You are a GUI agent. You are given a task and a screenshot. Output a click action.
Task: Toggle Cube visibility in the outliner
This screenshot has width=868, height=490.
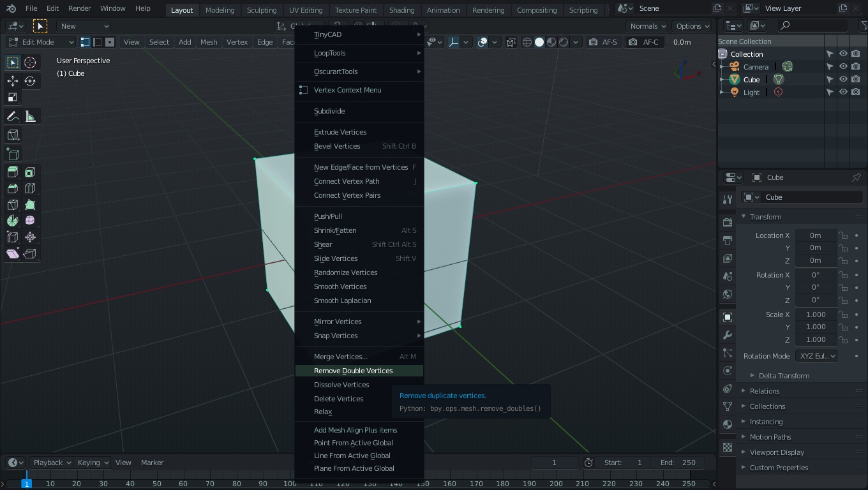point(843,79)
